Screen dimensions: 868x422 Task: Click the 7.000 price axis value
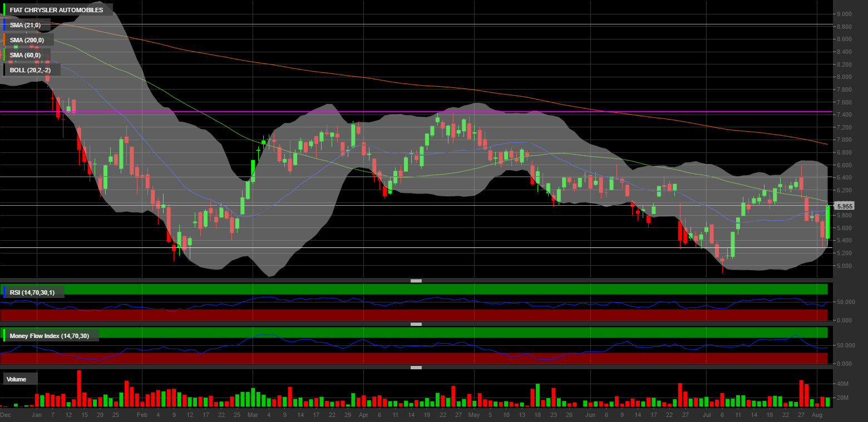tap(844, 140)
